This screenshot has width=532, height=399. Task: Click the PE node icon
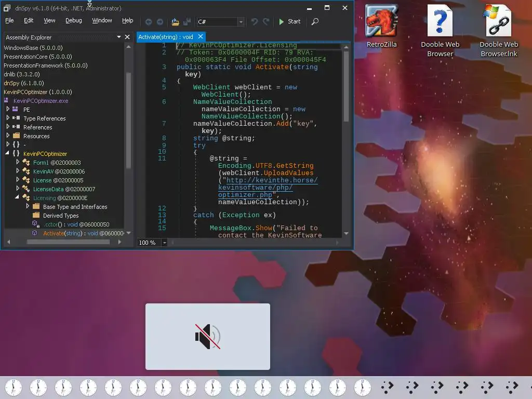(x=15, y=109)
